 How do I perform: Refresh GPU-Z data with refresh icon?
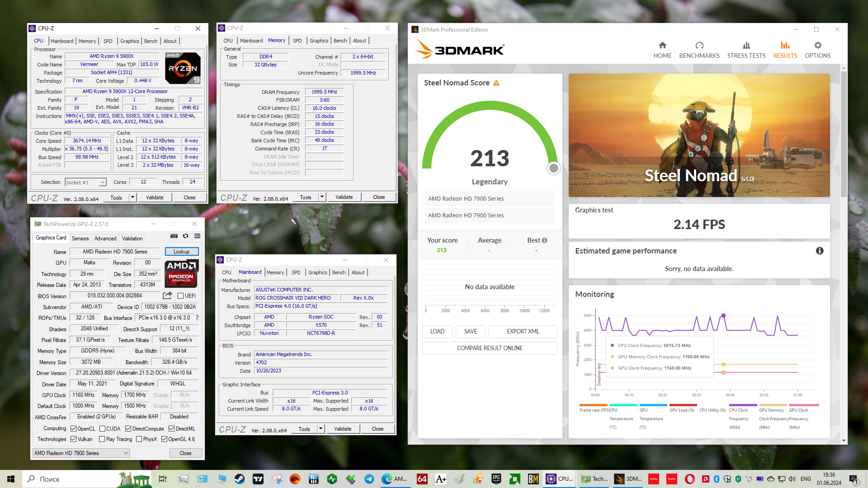(185, 236)
